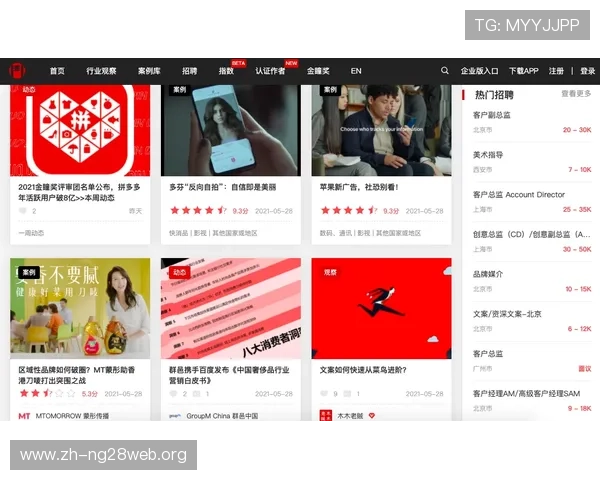The image size is (600, 480).
Task: Click comment icon on 金瞳奖 article card
Action: 23,211
